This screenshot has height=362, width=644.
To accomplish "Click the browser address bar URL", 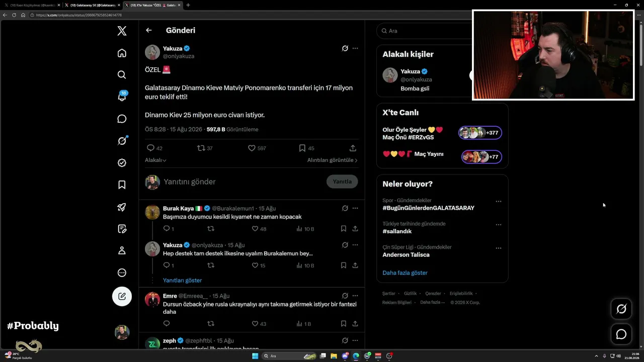I will tap(79, 15).
